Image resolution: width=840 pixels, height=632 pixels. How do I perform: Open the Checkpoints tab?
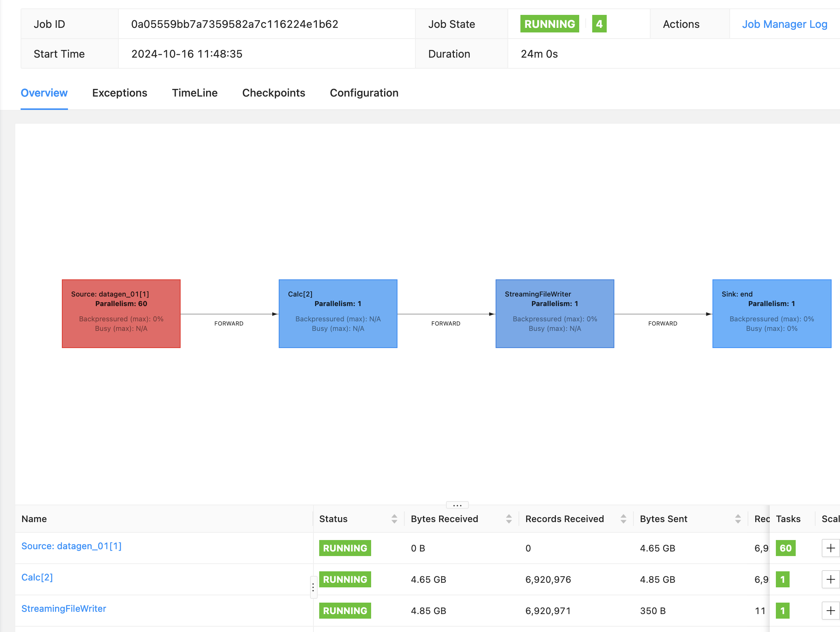coord(273,93)
